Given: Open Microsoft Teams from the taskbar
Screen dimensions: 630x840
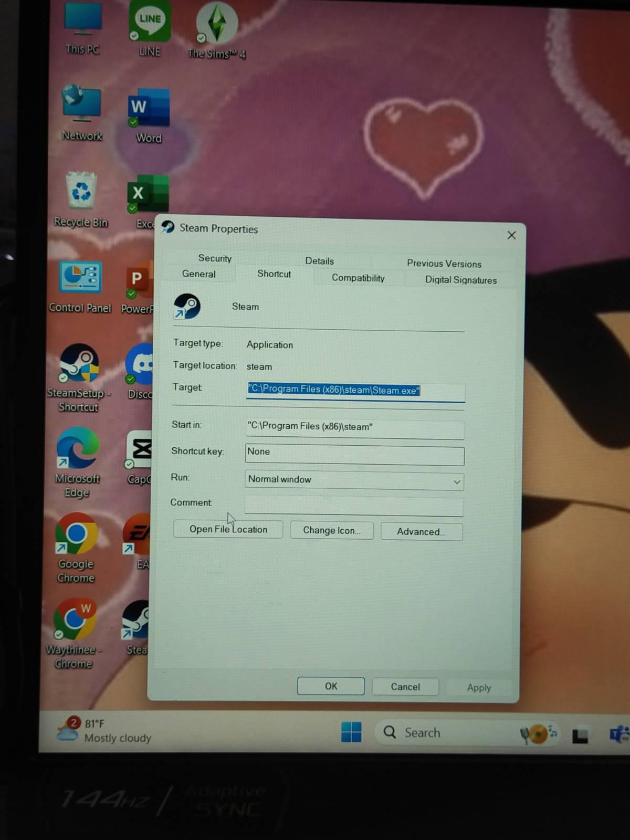Looking at the screenshot, I should tap(618, 734).
